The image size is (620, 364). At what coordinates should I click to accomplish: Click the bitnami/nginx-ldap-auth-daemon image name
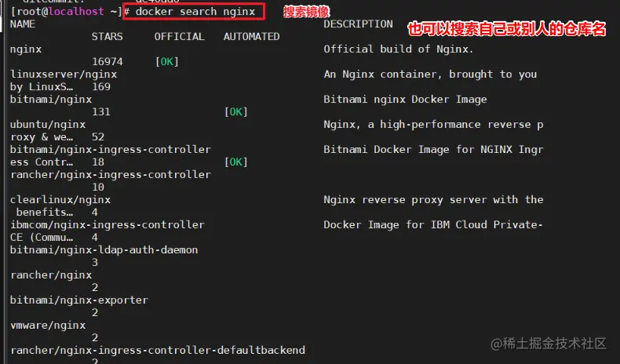[x=104, y=249]
